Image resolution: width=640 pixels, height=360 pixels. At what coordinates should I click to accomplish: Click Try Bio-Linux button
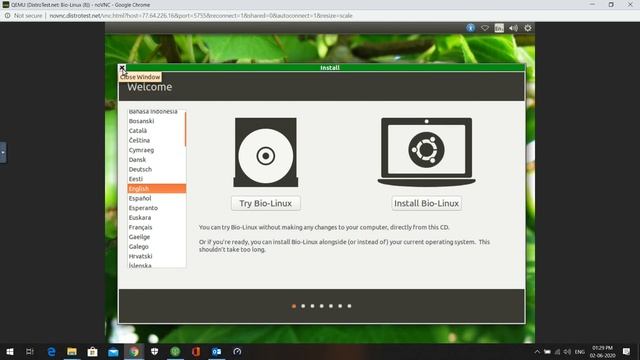click(266, 203)
